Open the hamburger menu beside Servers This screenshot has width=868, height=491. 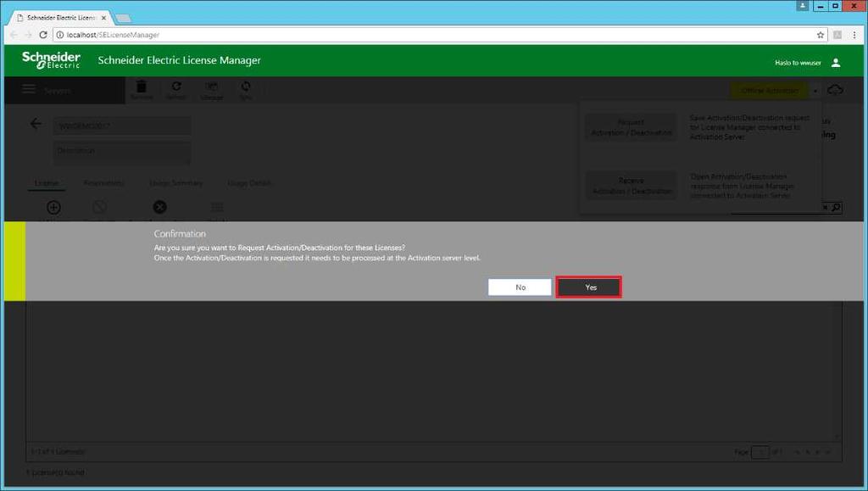tap(29, 89)
